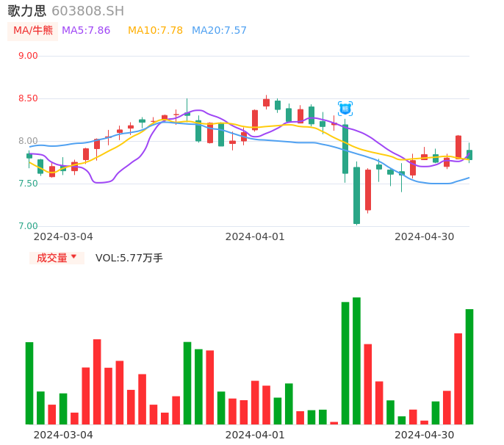504x445 pixels.
Task: Click the 2024-04-30 date label under volume chart
Action: point(424,435)
